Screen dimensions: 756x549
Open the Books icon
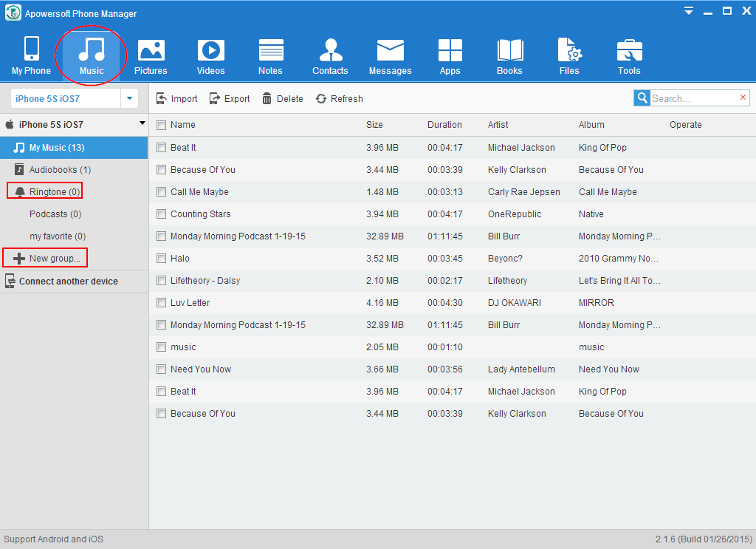(509, 56)
